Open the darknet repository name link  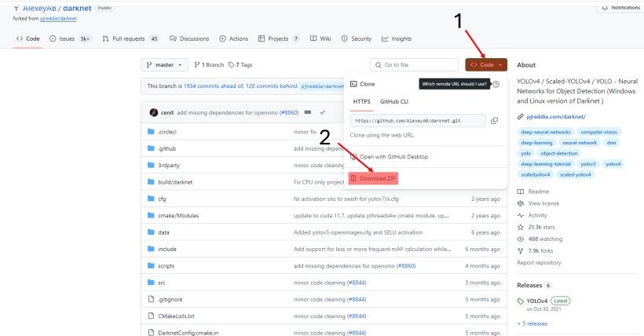coord(77,8)
